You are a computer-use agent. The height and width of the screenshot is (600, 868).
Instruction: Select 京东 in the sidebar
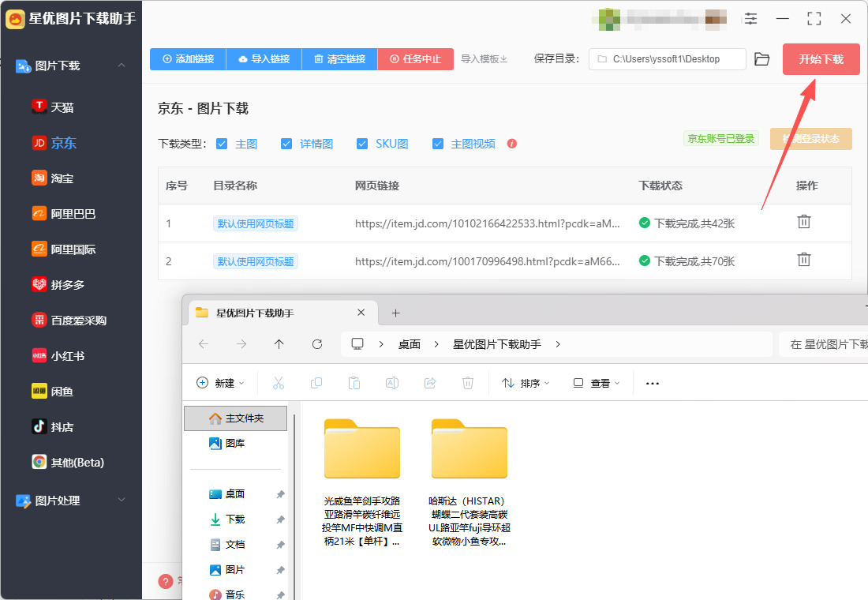click(54, 143)
